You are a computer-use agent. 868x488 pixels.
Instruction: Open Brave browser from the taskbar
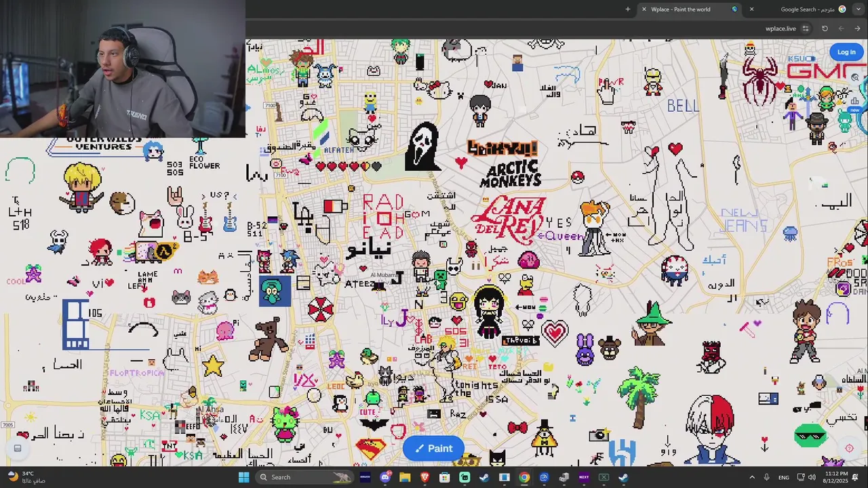[425, 477]
